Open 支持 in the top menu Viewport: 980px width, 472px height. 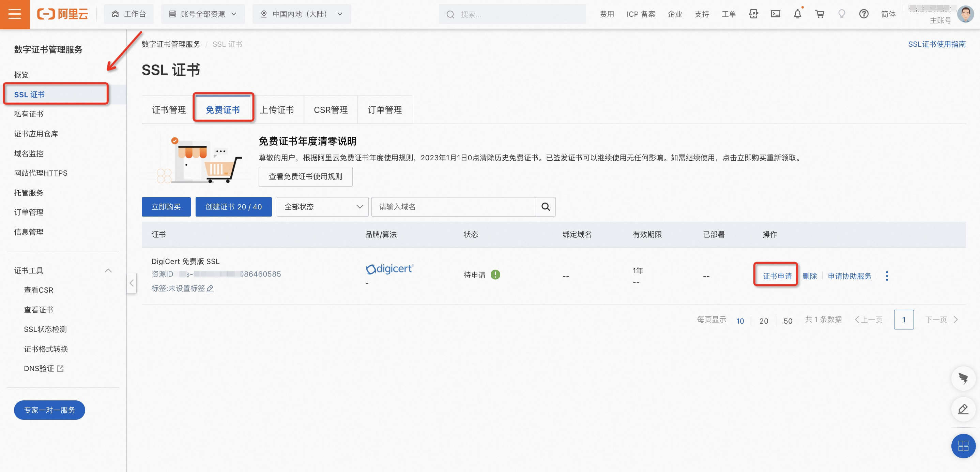[x=702, y=14]
